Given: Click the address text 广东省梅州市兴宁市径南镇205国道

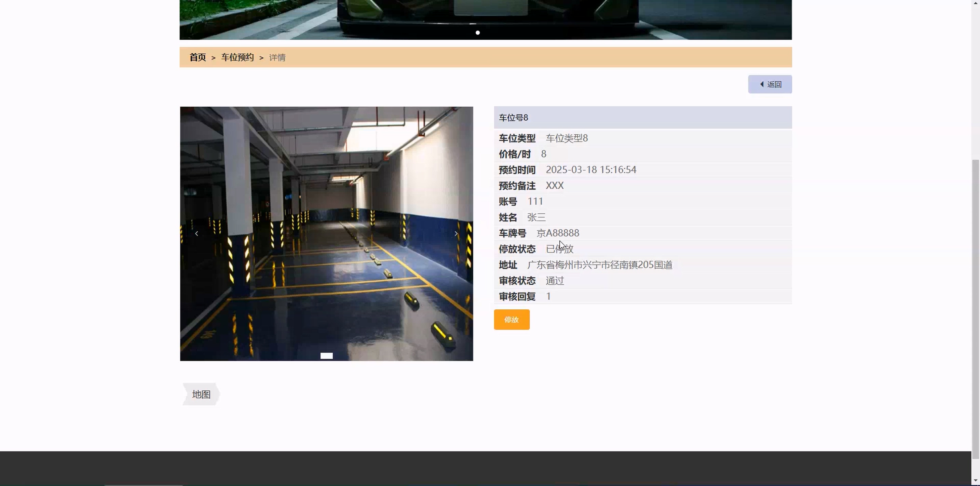Looking at the screenshot, I should 600,265.
